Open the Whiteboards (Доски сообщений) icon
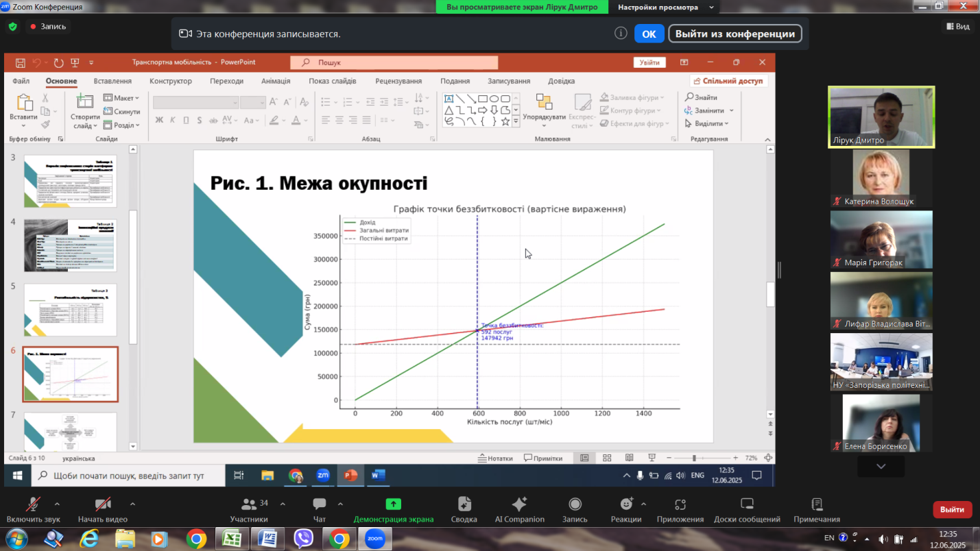 (747, 504)
